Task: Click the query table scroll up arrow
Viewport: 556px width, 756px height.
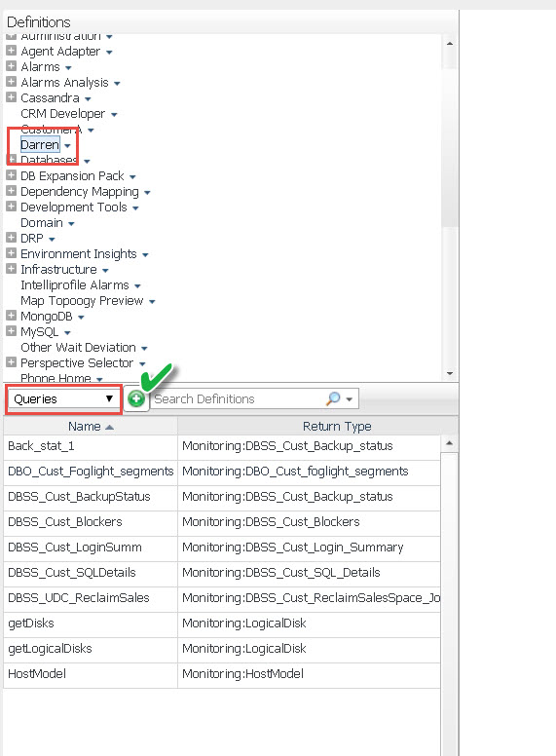Action: coord(449,443)
